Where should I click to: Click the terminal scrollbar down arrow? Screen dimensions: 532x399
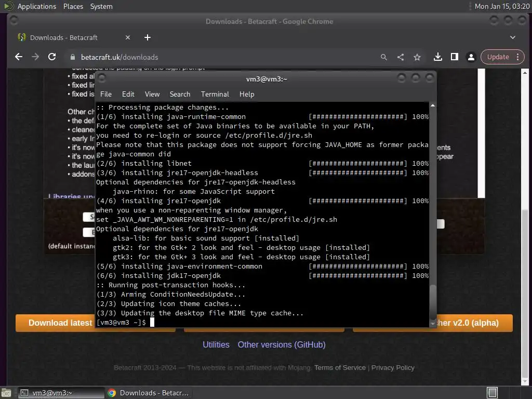point(433,324)
